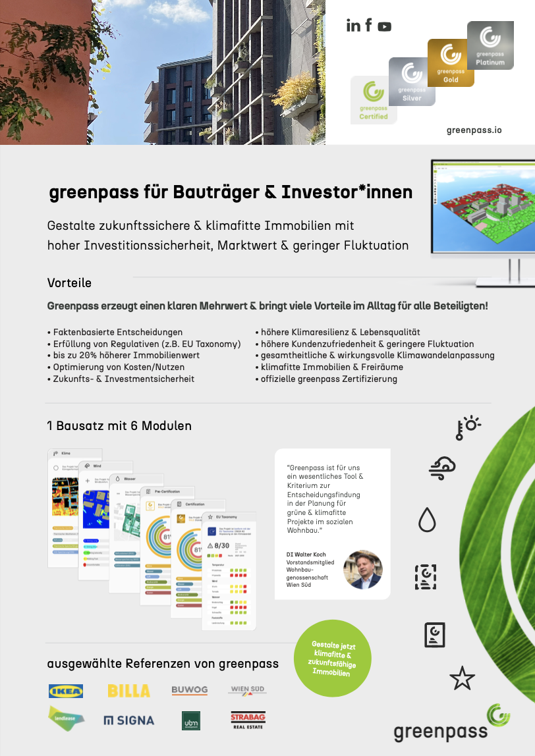
Task: Click the bullet about EU Taxonomy regulations
Action: [x=144, y=344]
